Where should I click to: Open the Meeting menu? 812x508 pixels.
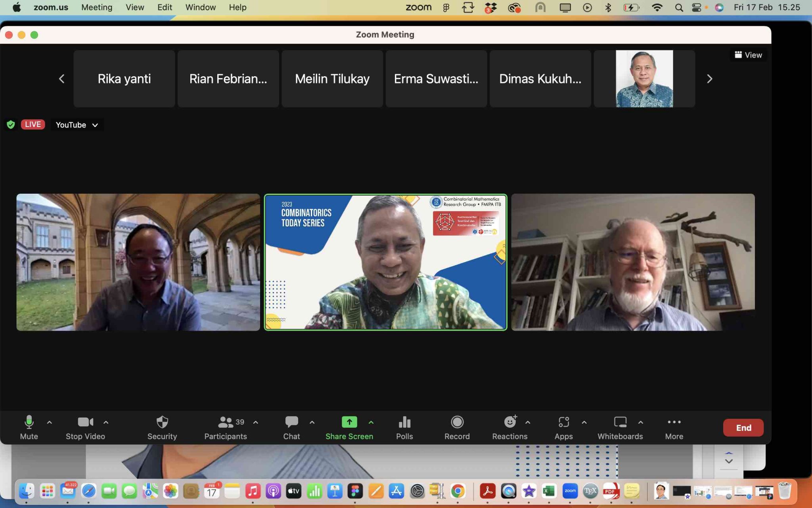[x=96, y=7]
